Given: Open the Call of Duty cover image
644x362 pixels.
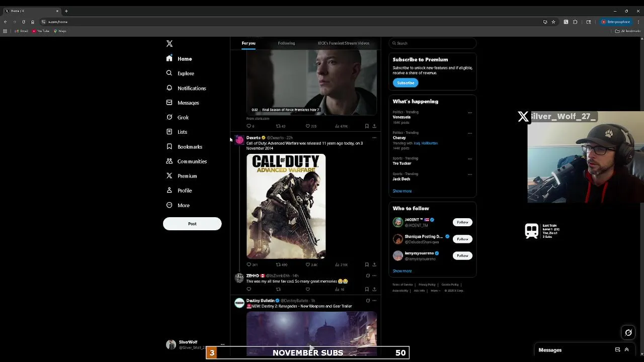Looking at the screenshot, I should (286, 207).
